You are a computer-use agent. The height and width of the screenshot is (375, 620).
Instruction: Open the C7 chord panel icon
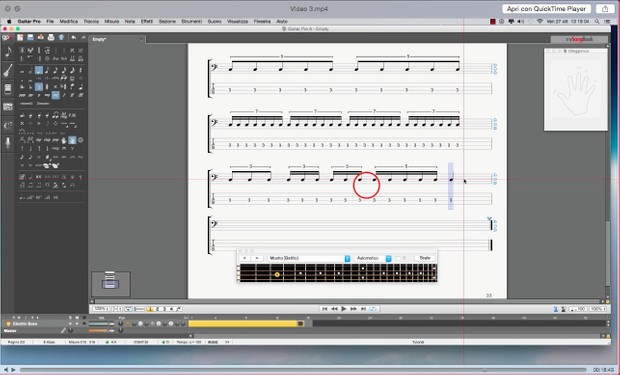click(8, 125)
